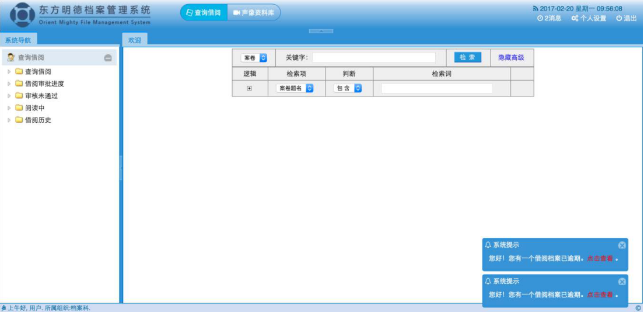The image size is (644, 312).
Task: Click the 隐藏高级 link
Action: [x=511, y=58]
